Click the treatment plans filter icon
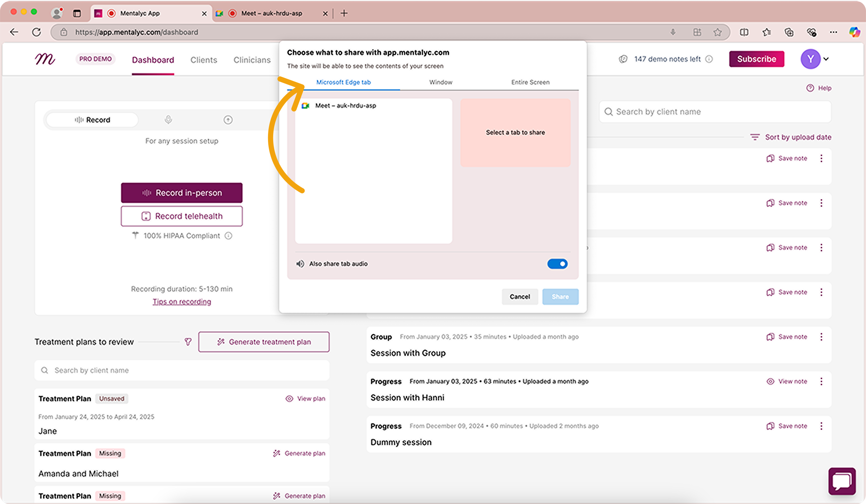 (x=188, y=342)
